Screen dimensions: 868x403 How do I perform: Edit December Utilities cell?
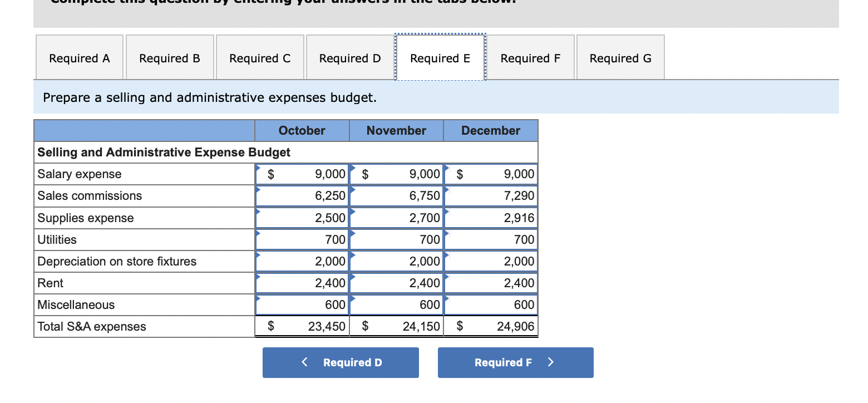(x=491, y=240)
